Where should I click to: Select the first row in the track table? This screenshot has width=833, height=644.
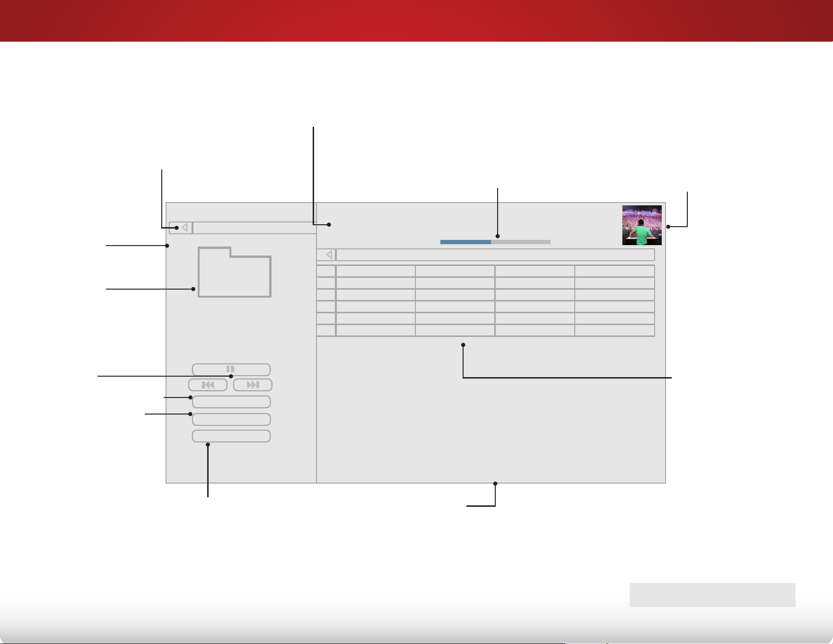coord(485,271)
